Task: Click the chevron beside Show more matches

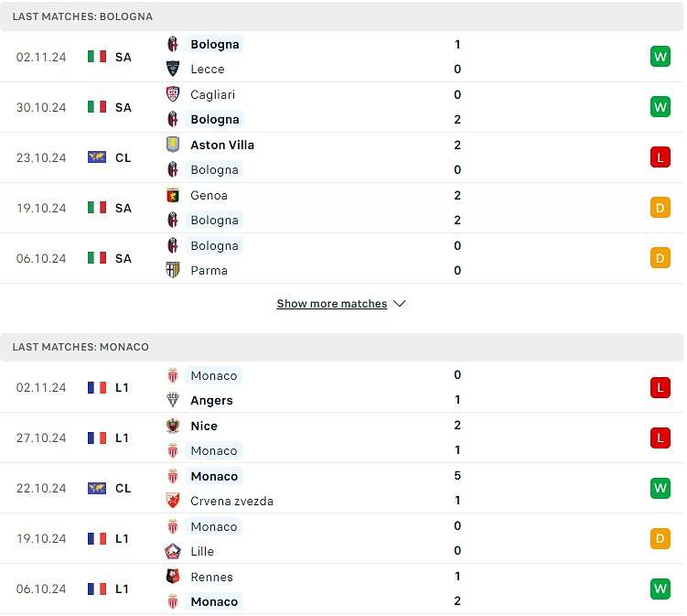Action: tap(399, 303)
